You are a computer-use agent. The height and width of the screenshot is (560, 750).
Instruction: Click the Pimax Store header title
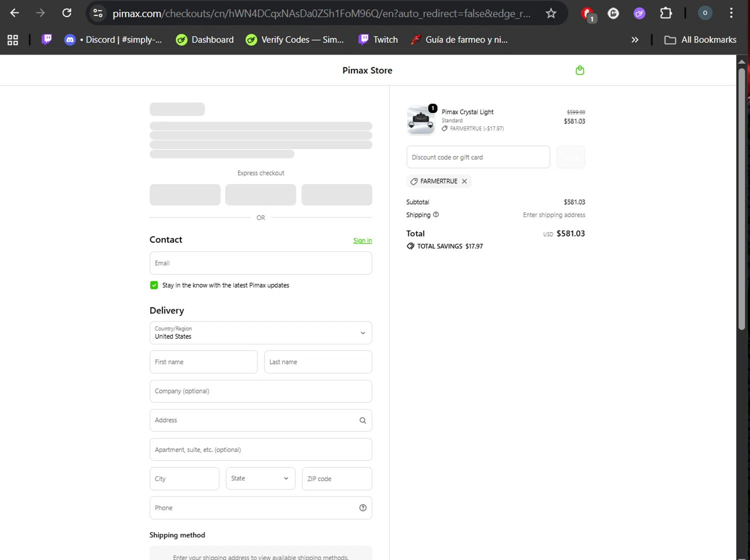[367, 70]
